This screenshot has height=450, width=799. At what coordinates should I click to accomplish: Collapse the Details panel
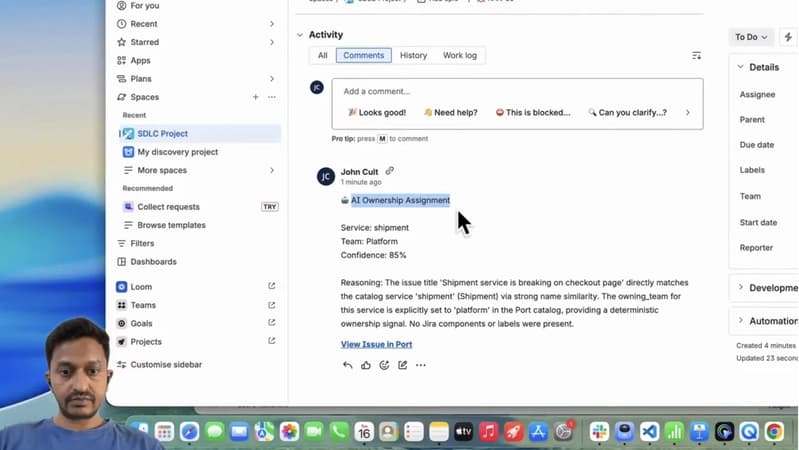741,67
